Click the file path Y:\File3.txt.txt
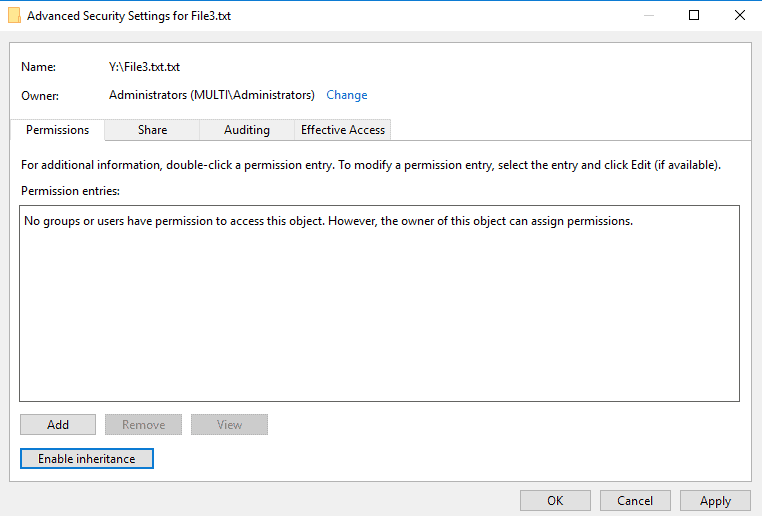This screenshot has height=516, width=762. pyautogui.click(x=144, y=67)
